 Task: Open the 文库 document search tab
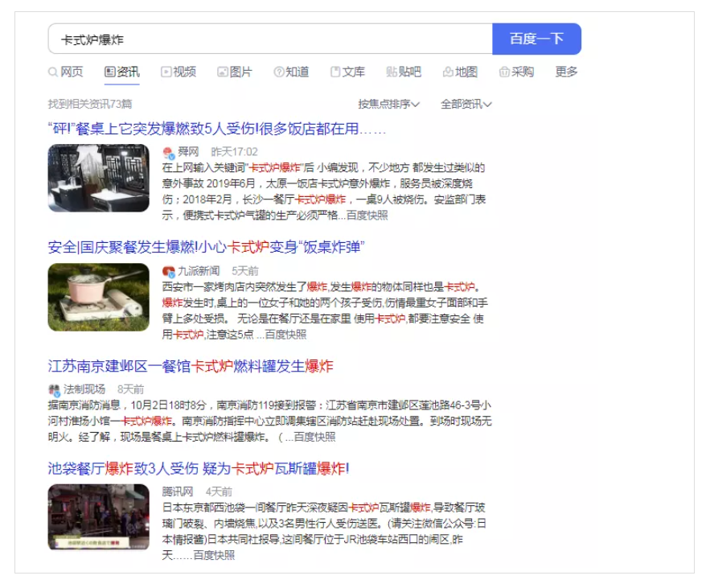[347, 72]
